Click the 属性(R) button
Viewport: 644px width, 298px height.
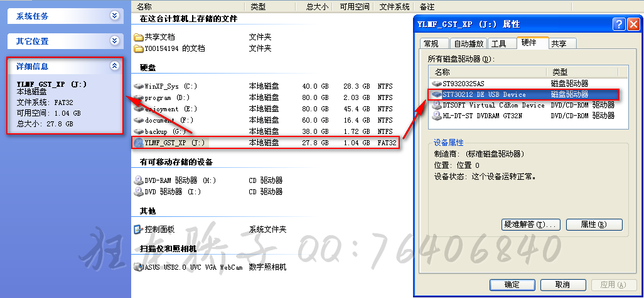(x=594, y=224)
